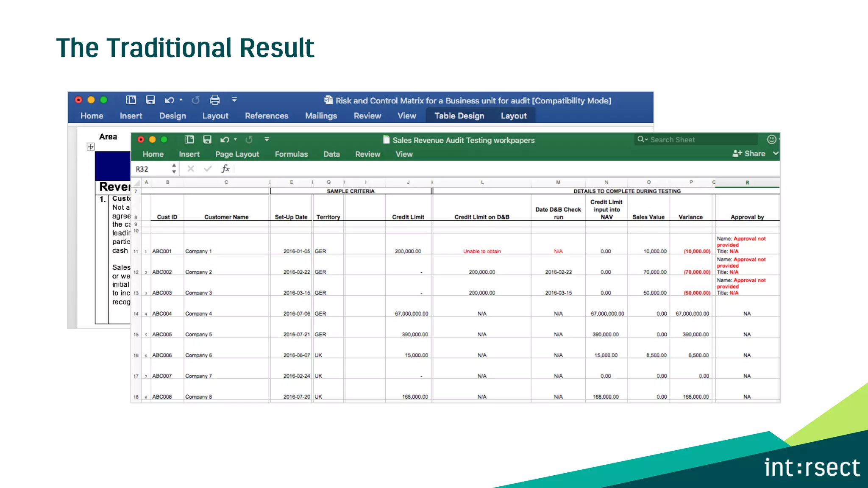Click the Word save icon
Image resolution: width=868 pixels, height=488 pixels.
tap(150, 100)
